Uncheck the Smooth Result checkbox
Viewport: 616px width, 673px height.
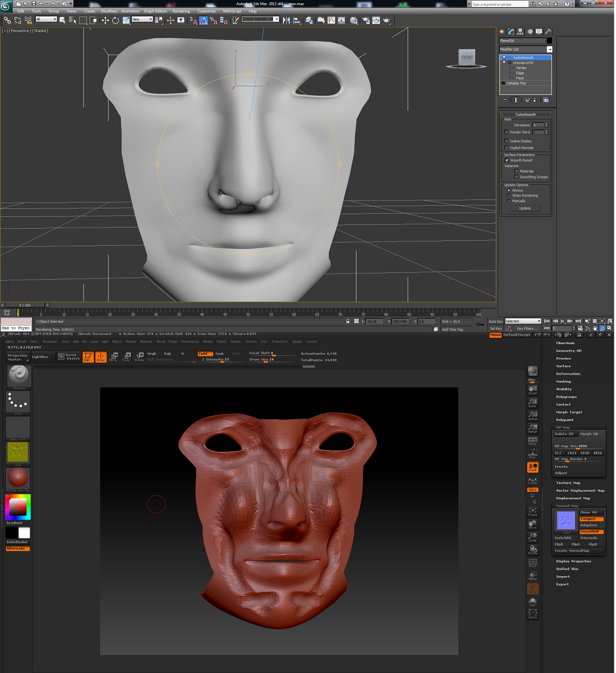pos(506,160)
